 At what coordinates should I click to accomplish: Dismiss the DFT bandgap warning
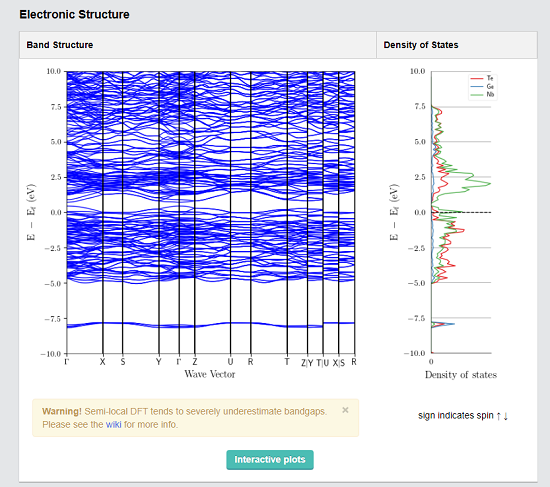345,410
